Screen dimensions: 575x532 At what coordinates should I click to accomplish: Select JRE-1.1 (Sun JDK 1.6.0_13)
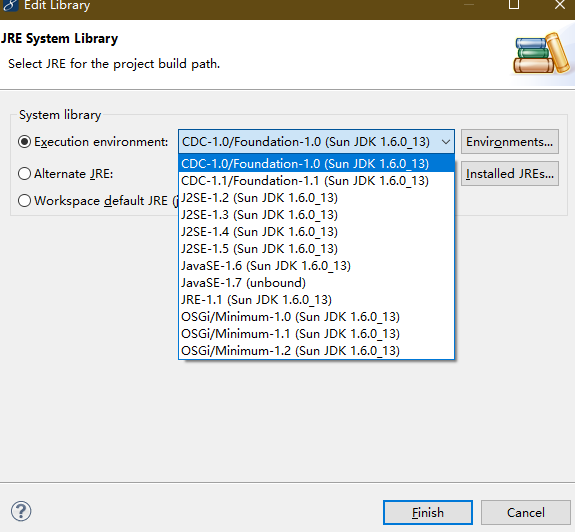click(x=316, y=300)
